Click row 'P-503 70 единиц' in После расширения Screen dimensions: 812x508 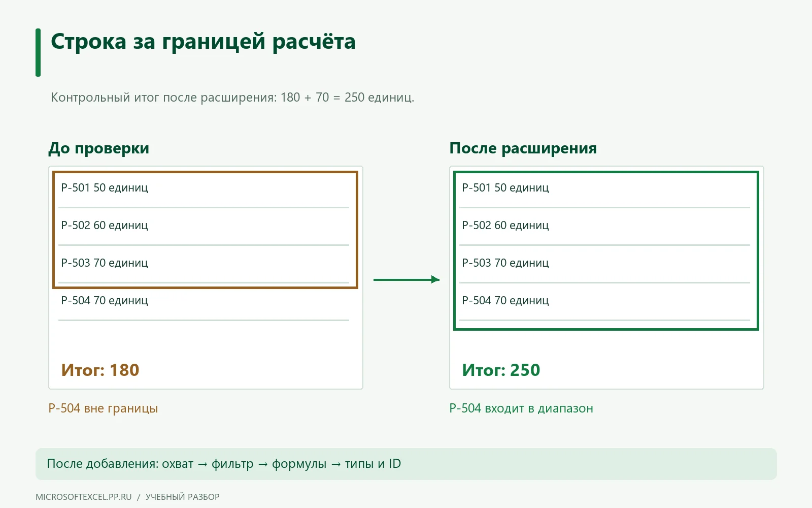click(x=604, y=264)
